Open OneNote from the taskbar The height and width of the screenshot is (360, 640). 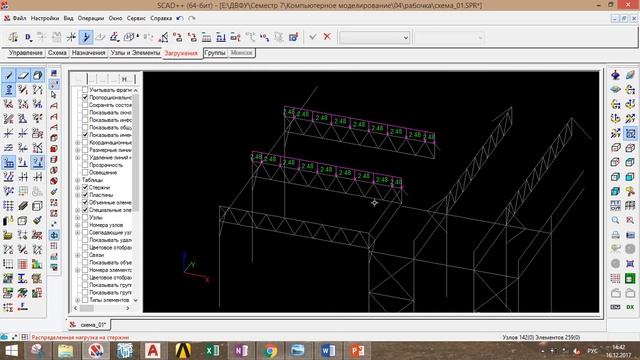pyautogui.click(x=241, y=351)
